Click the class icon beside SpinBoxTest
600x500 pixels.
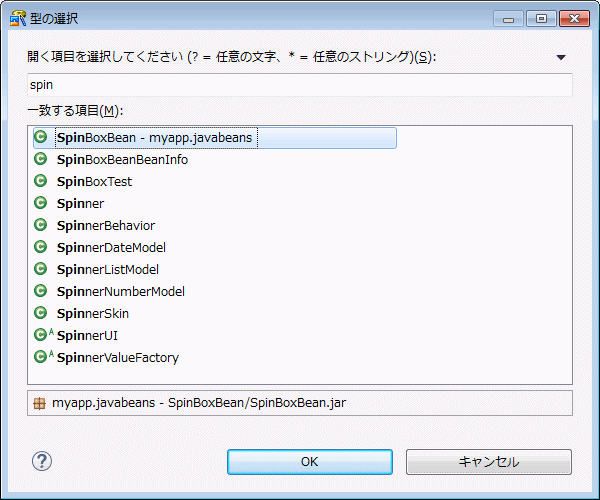click(x=41, y=181)
